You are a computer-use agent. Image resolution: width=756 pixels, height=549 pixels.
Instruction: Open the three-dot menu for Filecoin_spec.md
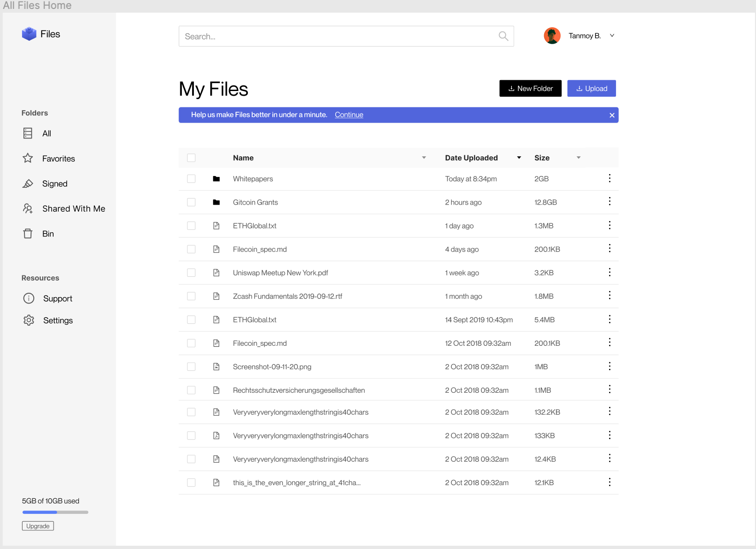[609, 249]
